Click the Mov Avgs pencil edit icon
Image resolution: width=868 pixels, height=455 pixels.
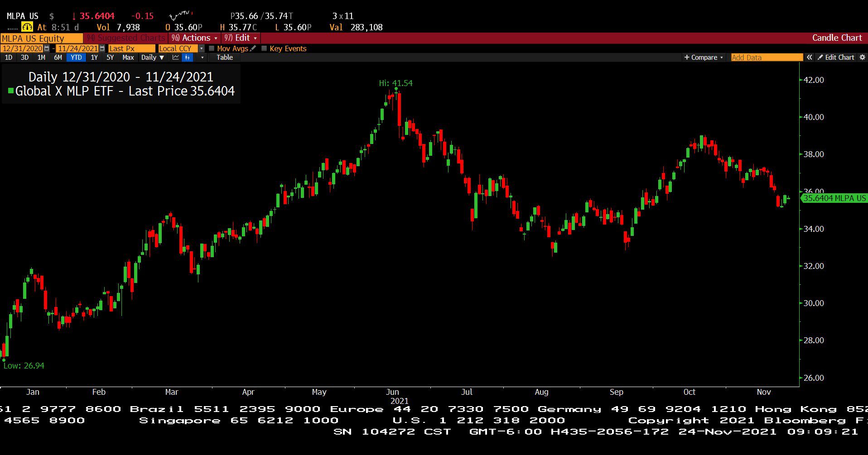click(x=253, y=48)
